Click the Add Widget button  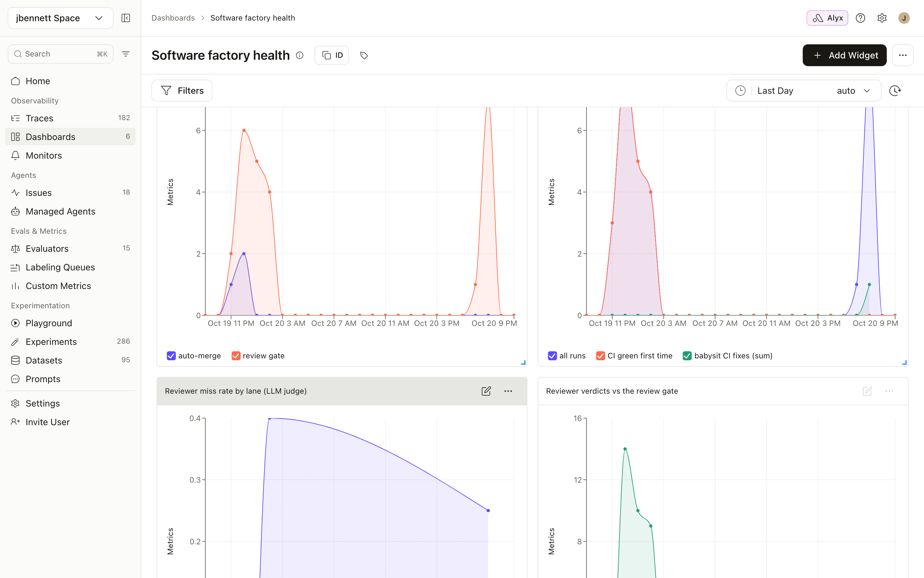click(844, 56)
